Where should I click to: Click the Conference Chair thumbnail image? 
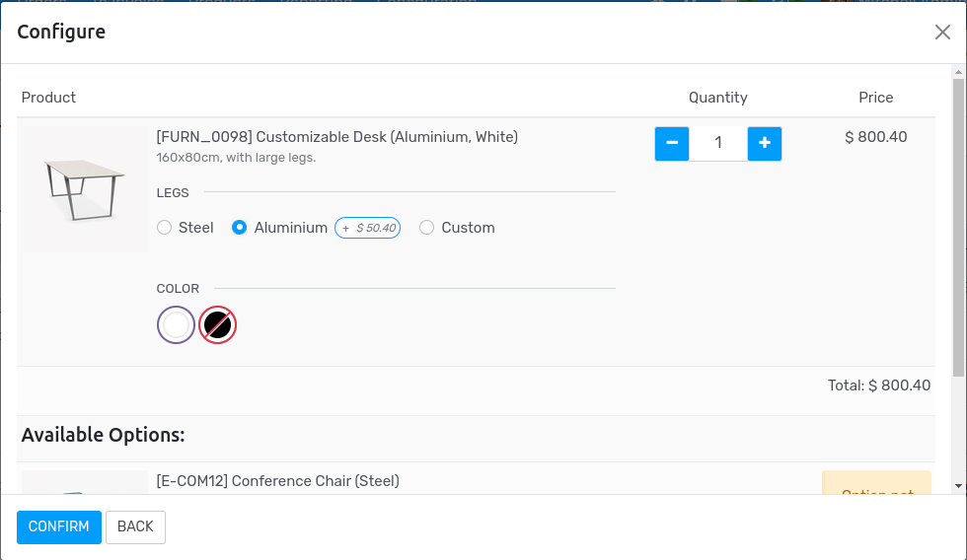click(83, 484)
